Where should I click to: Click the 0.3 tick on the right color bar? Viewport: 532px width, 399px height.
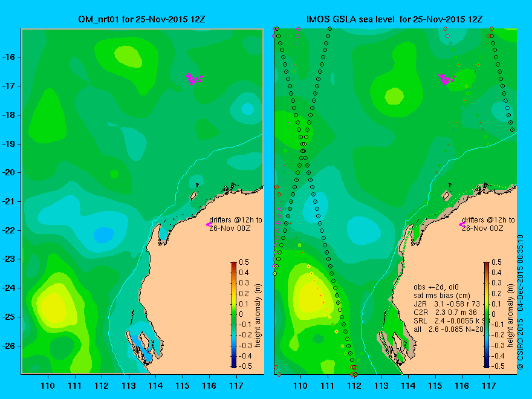point(496,283)
